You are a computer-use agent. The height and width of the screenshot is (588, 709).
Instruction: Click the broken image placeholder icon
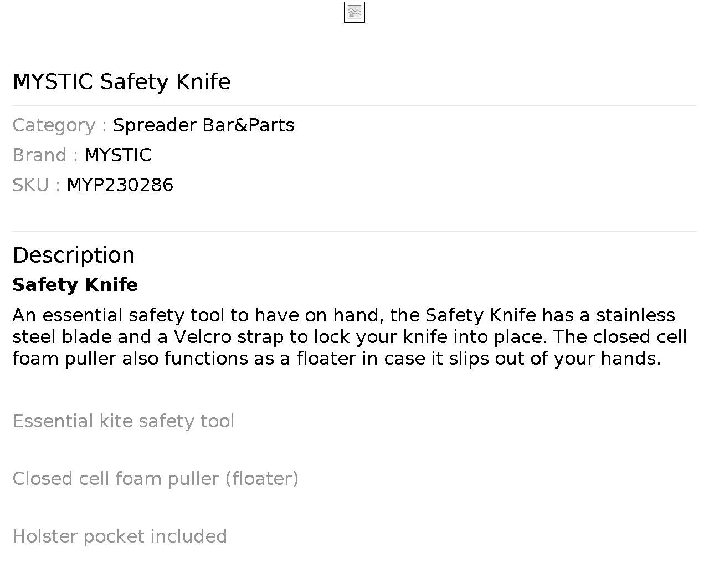pos(354,12)
